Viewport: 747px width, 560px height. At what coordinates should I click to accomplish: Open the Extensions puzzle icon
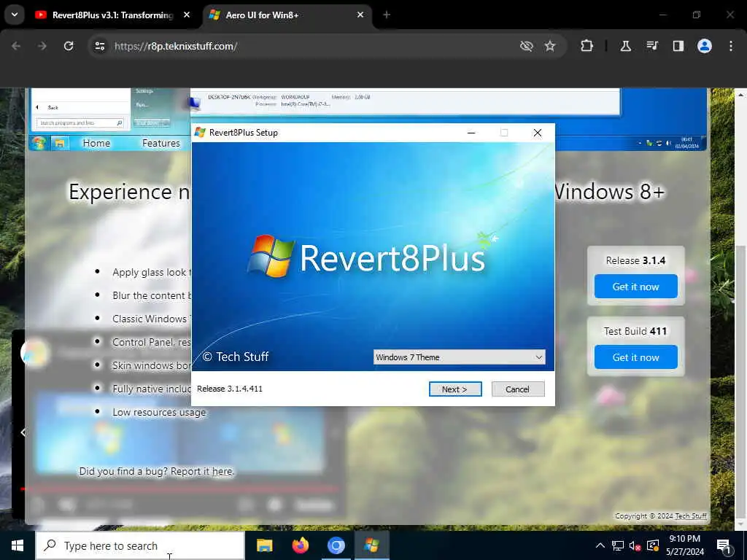click(587, 46)
